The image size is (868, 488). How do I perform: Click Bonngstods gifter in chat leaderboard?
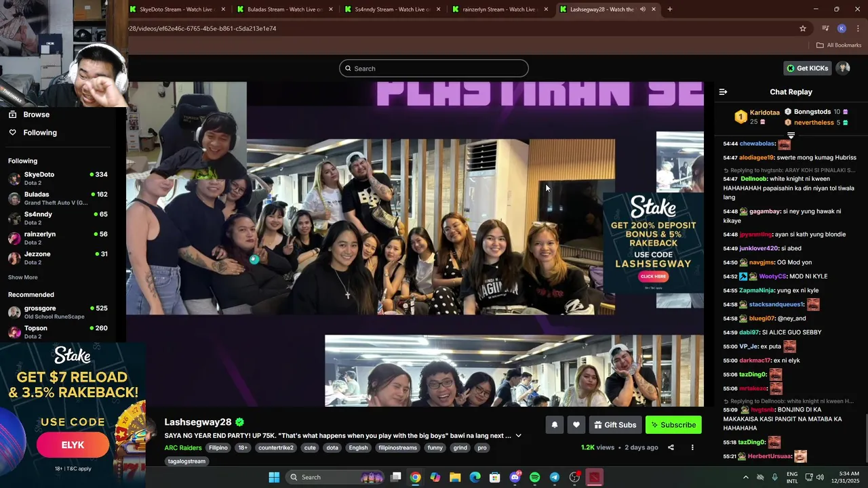tap(812, 112)
